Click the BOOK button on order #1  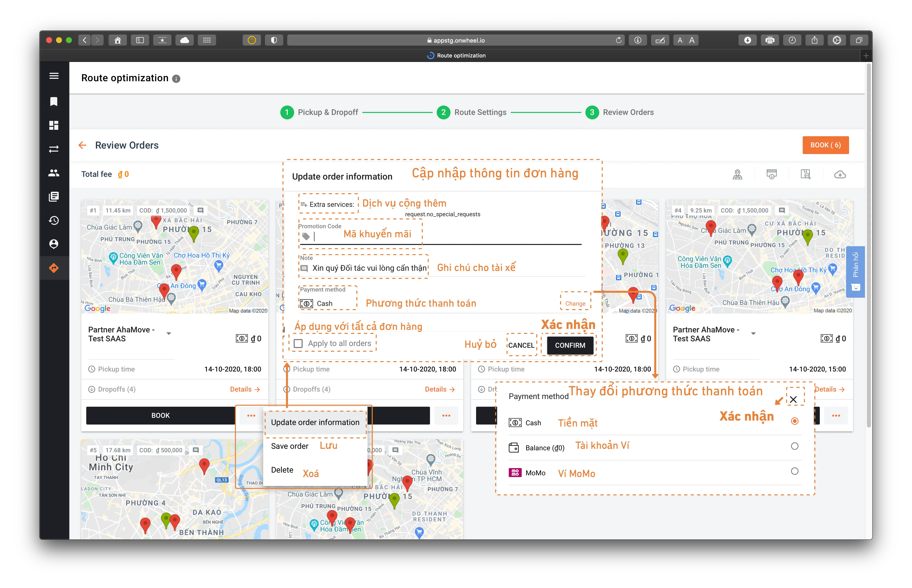[161, 415]
